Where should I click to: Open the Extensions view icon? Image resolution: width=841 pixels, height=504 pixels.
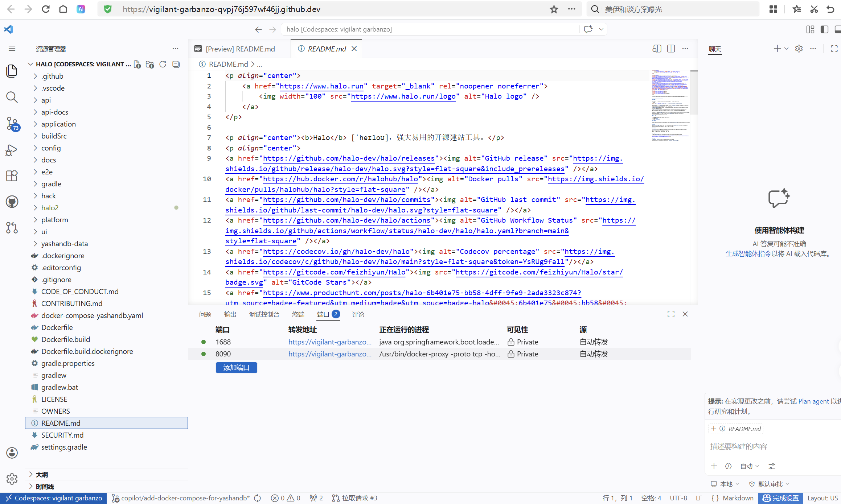coord(12,175)
